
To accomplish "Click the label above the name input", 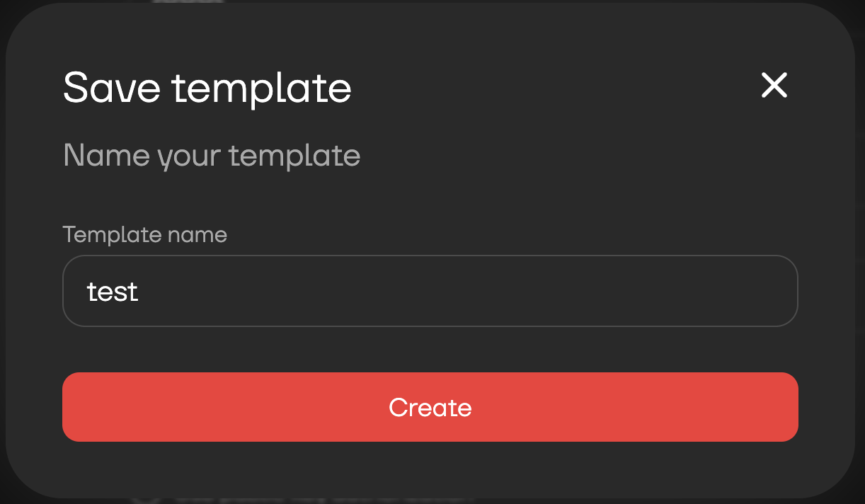I will 145,234.
